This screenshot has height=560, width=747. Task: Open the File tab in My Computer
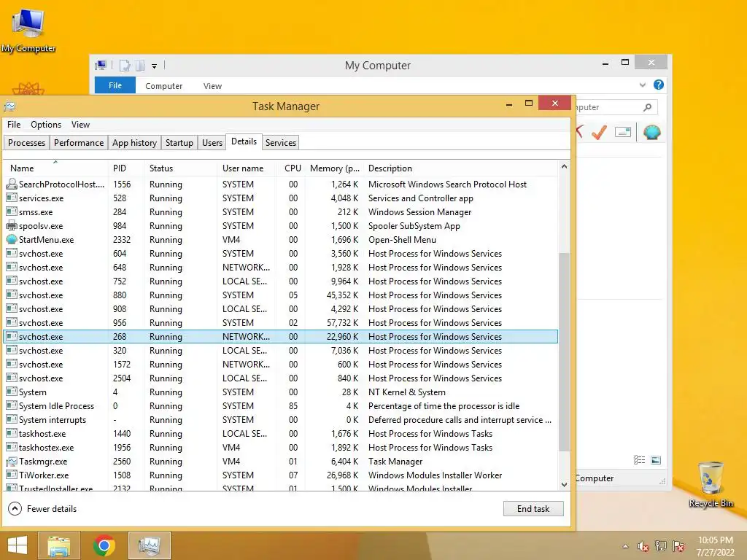[115, 85]
